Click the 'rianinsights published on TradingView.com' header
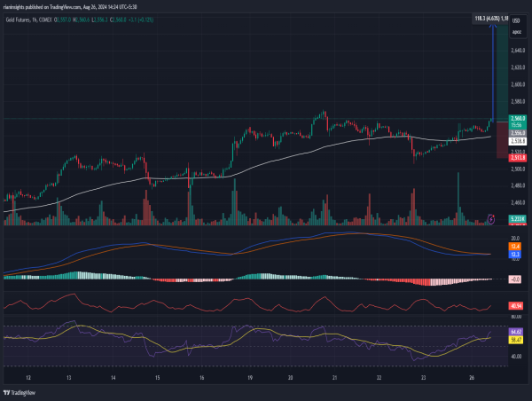532x401 pixels. click(42, 7)
